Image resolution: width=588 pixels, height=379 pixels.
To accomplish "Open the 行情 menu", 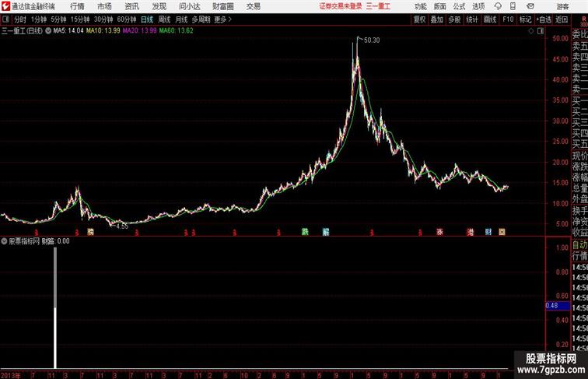I will click(77, 6).
